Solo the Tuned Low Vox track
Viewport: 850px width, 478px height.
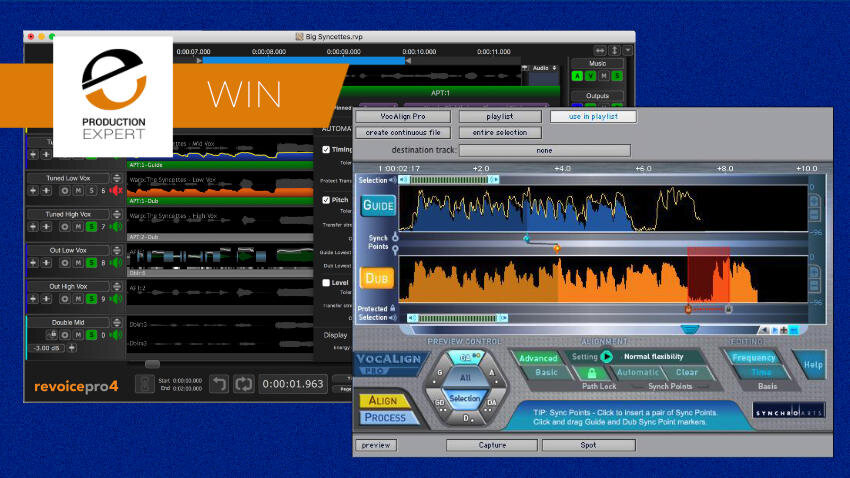click(x=91, y=191)
